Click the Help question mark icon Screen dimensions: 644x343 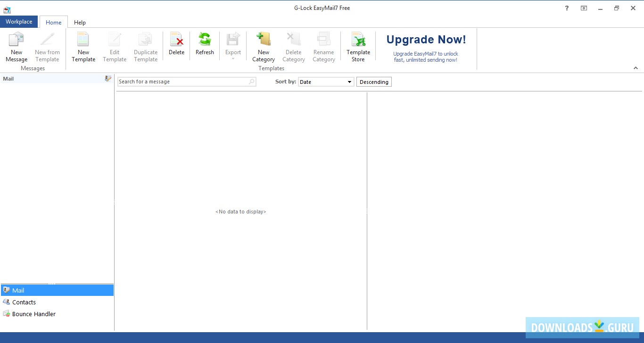coord(567,8)
